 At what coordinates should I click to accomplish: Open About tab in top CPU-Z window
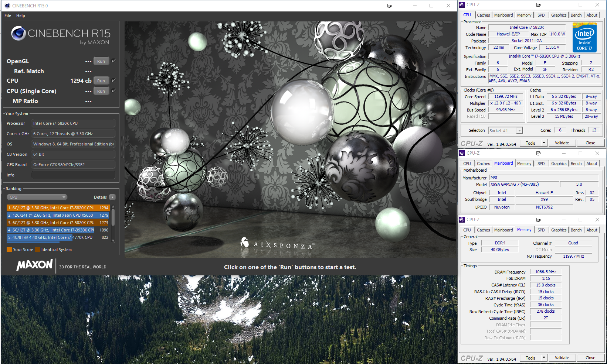coord(592,15)
